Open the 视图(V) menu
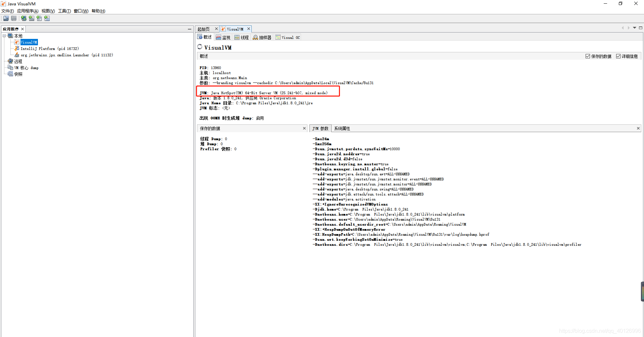This screenshot has height=337, width=644. tap(48, 11)
